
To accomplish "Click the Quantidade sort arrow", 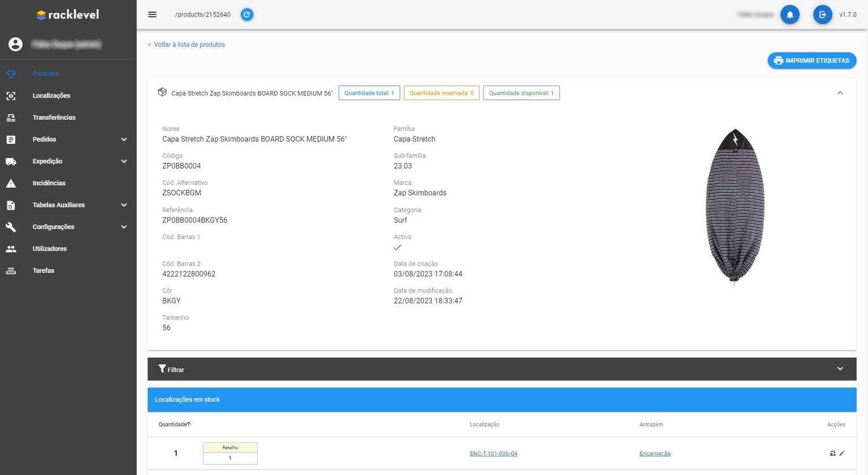I will pyautogui.click(x=189, y=424).
